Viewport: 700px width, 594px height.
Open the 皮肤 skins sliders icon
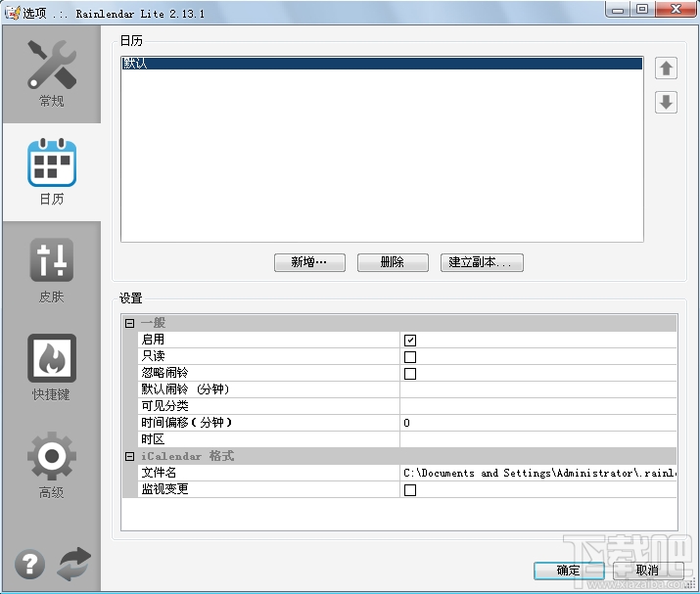(52, 260)
